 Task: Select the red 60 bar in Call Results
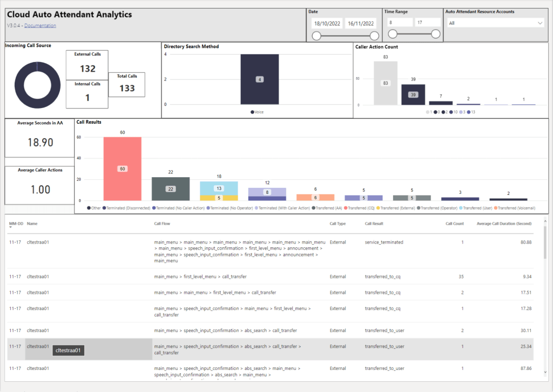pos(122,168)
